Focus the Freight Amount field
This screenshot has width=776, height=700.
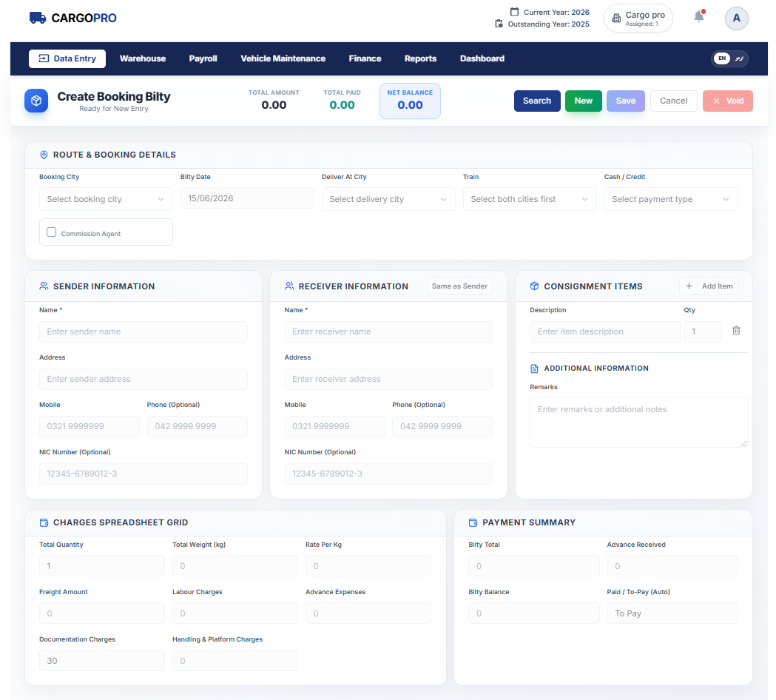(x=102, y=613)
